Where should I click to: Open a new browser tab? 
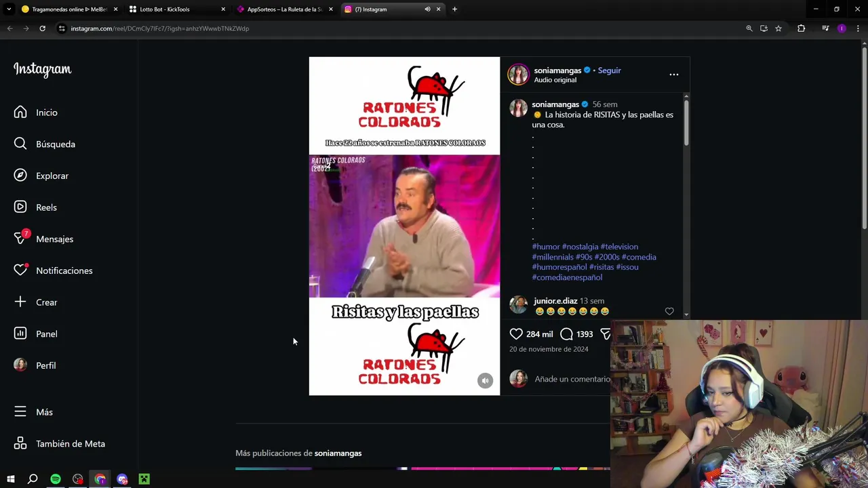(454, 9)
